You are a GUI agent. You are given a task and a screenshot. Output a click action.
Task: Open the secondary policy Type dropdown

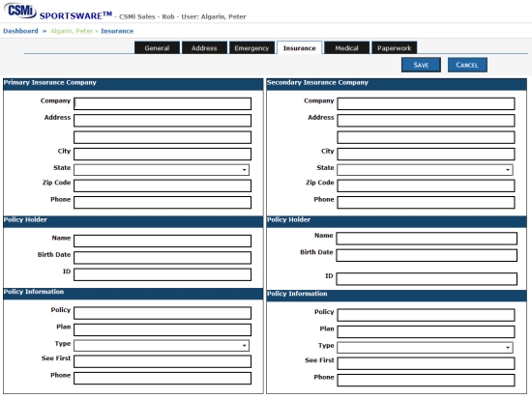[x=425, y=348]
